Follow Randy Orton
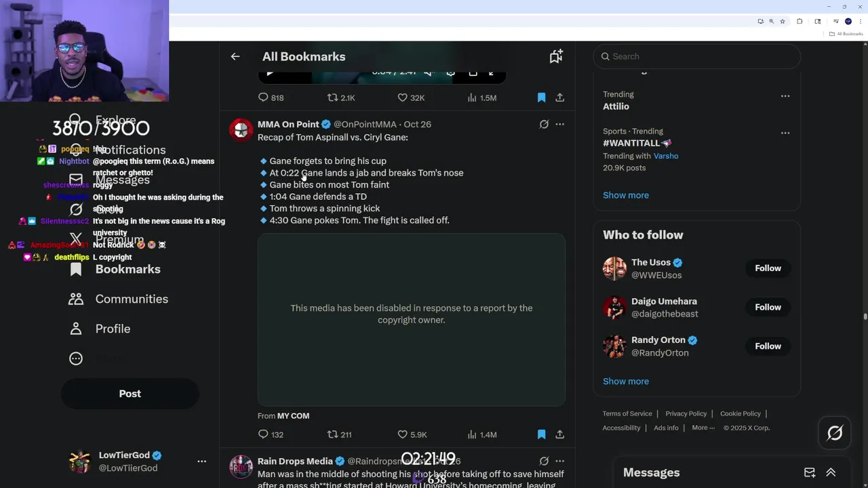Screen dimensions: 868x488 pyautogui.click(x=768, y=346)
